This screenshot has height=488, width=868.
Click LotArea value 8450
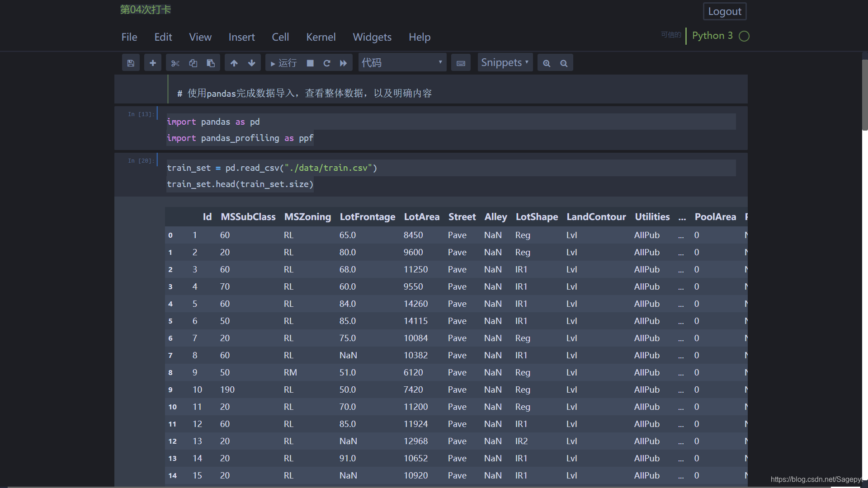tap(413, 235)
